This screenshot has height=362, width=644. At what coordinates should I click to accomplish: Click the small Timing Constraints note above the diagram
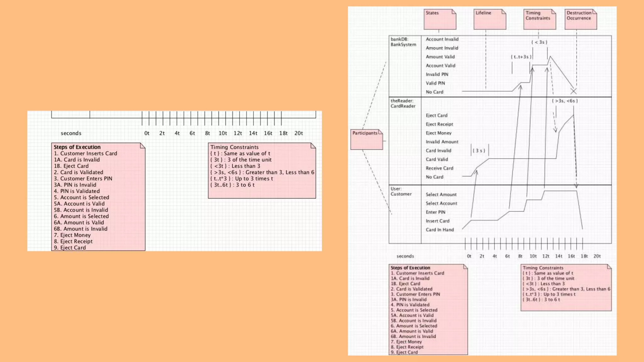coord(539,19)
